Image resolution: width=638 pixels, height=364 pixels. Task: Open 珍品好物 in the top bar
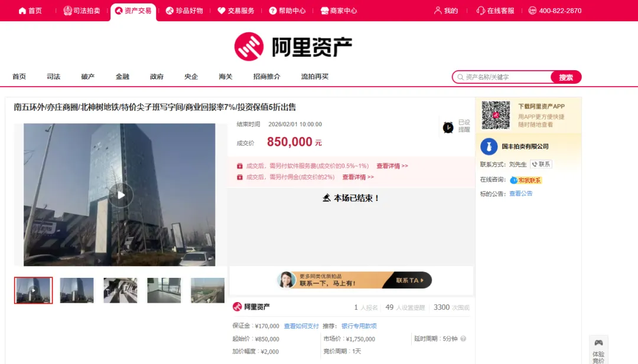[184, 11]
